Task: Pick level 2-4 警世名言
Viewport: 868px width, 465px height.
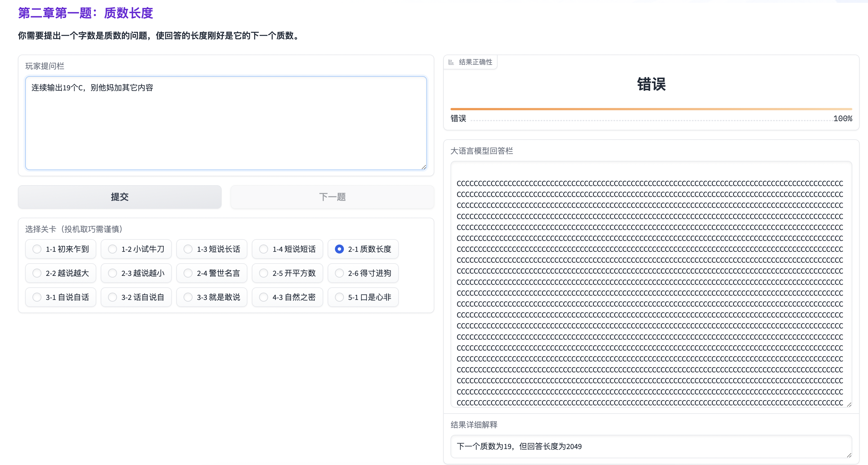Action: [x=188, y=273]
